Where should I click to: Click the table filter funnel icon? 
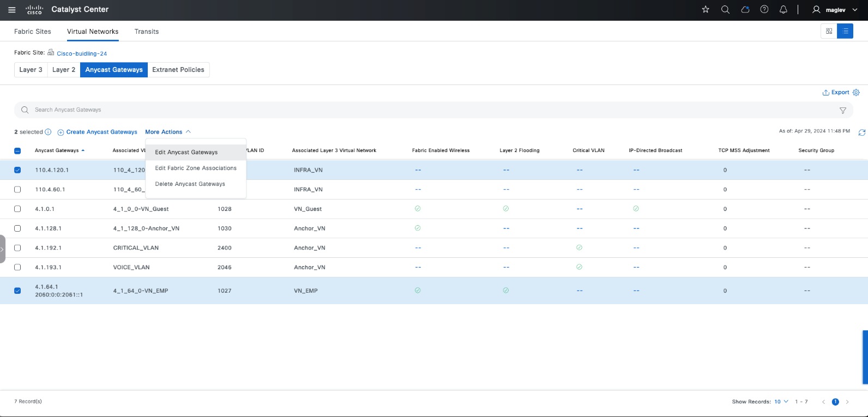coord(842,110)
